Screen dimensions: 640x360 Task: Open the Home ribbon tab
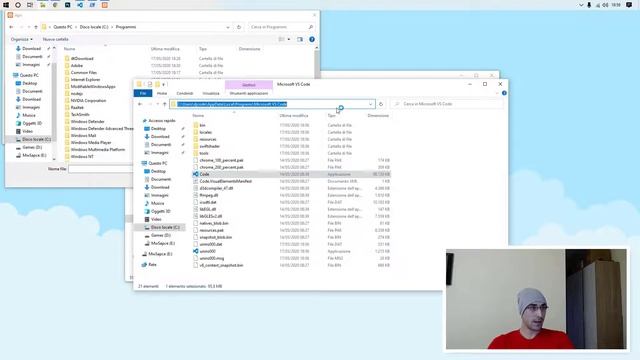162,93
